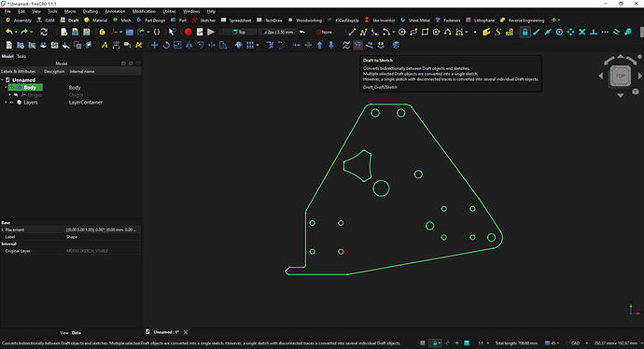Click the Draft to Sketch tool

point(358,45)
